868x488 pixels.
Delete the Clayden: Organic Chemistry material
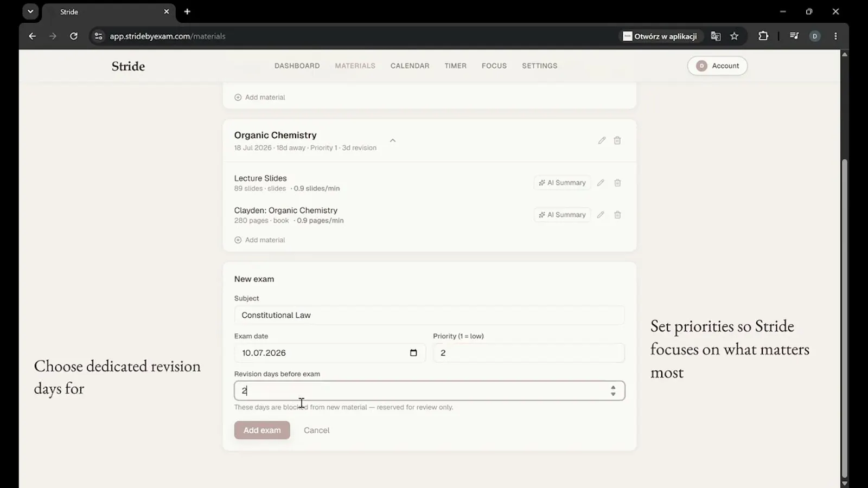point(617,215)
